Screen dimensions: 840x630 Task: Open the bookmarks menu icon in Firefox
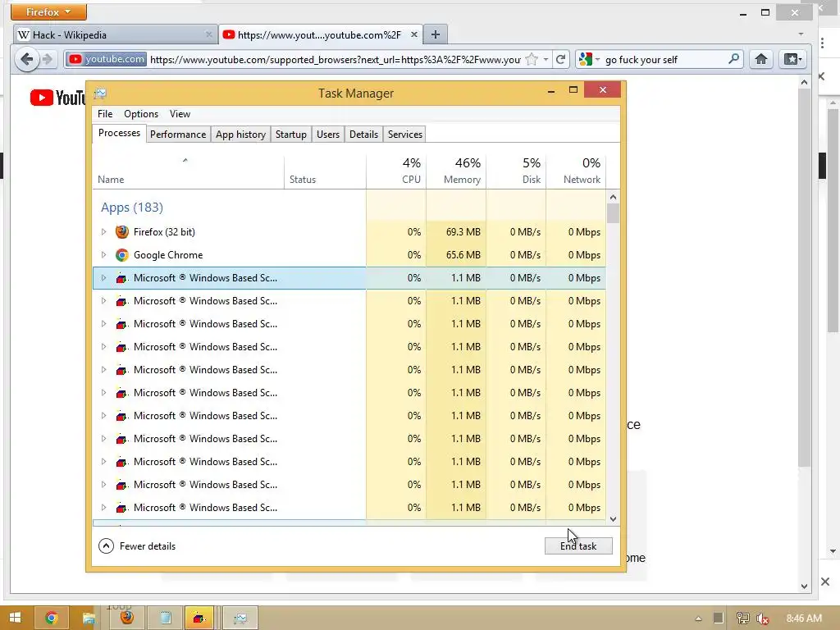point(793,59)
